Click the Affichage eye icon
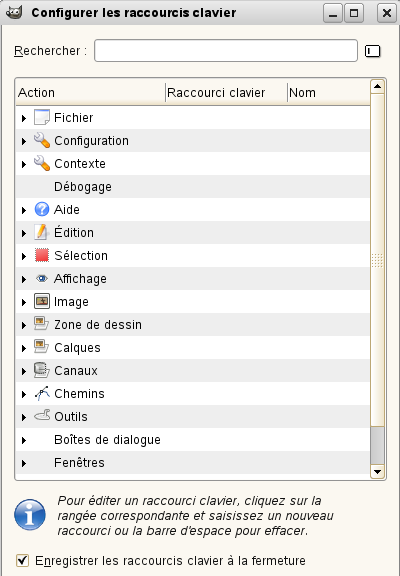This screenshot has height=576, width=400. 42,278
